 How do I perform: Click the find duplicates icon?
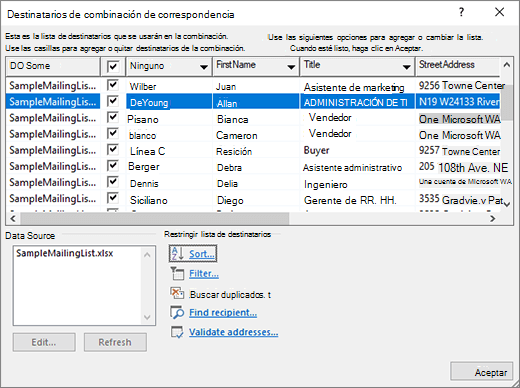[177, 293]
